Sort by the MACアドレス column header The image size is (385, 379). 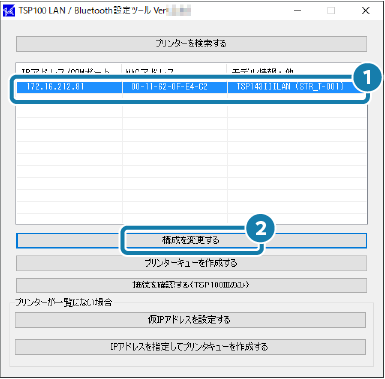click(x=174, y=71)
